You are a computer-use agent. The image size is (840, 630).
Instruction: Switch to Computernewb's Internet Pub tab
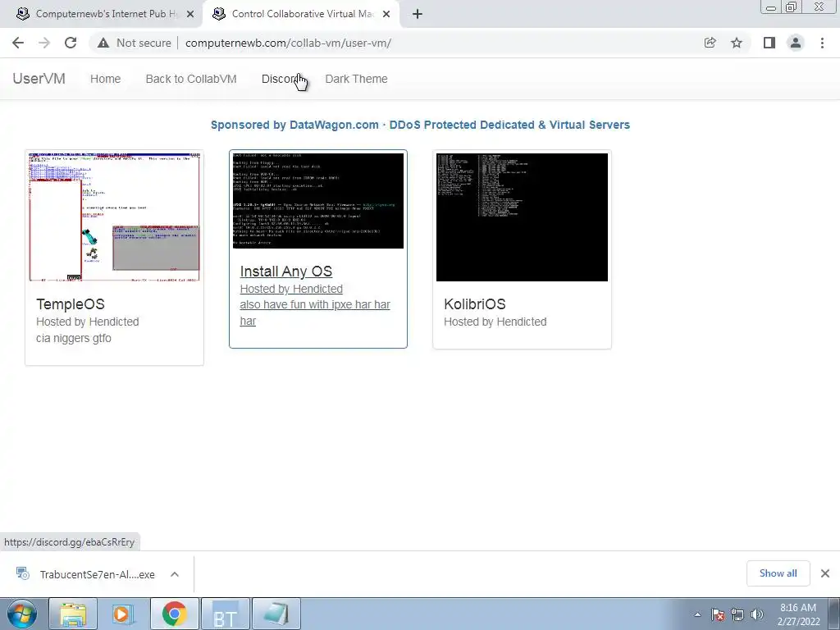pos(100,14)
